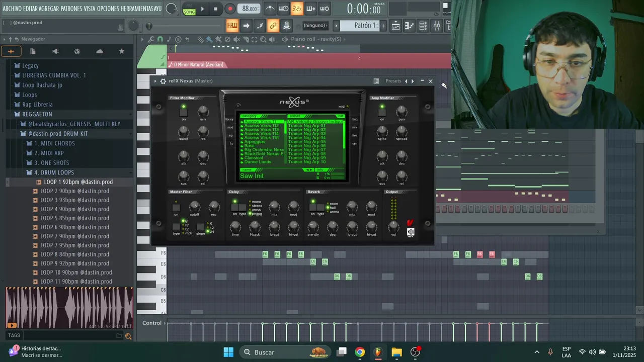Click the Nexus cat button

[341, 116]
